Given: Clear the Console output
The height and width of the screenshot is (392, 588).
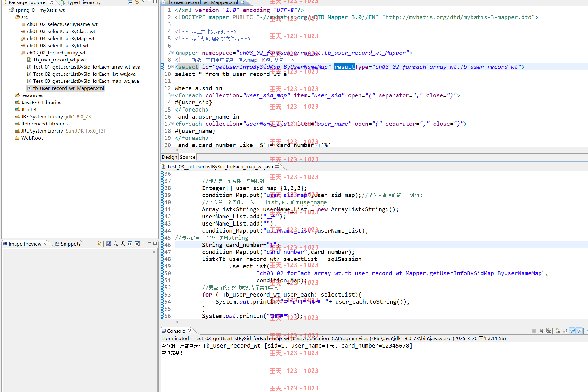Looking at the screenshot, I should click(x=558, y=331).
